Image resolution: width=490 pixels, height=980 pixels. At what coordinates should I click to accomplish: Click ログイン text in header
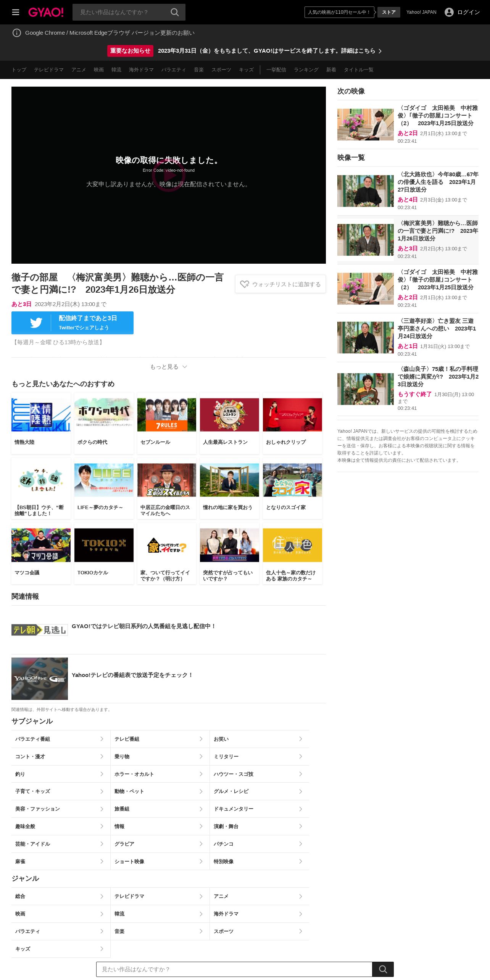tap(468, 12)
